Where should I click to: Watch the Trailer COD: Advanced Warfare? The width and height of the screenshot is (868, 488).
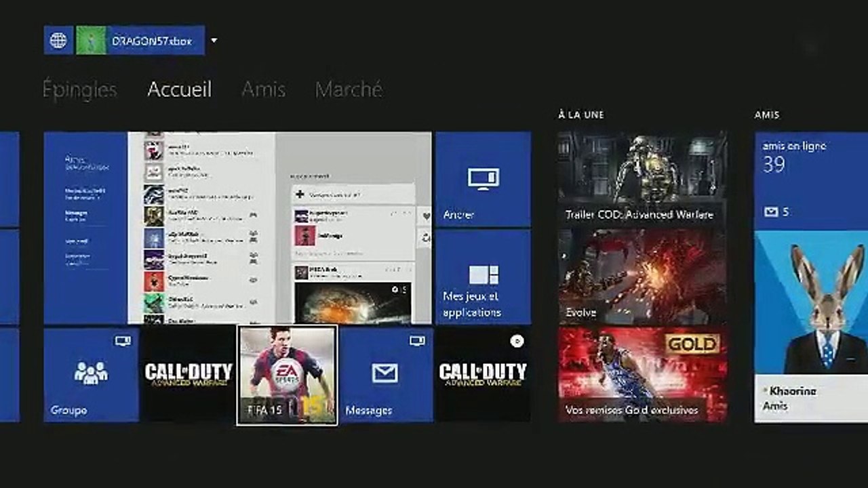click(642, 179)
